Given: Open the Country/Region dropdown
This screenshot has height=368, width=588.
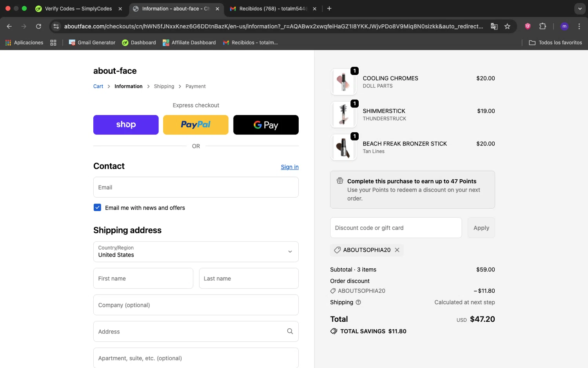Looking at the screenshot, I should pyautogui.click(x=196, y=251).
